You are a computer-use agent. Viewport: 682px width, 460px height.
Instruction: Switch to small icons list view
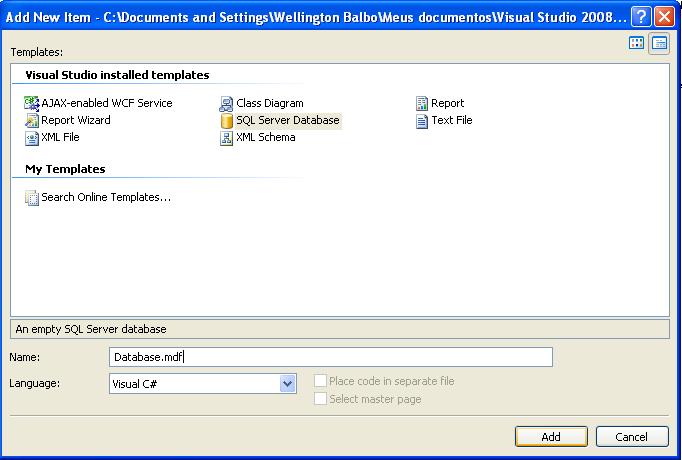coord(659,43)
